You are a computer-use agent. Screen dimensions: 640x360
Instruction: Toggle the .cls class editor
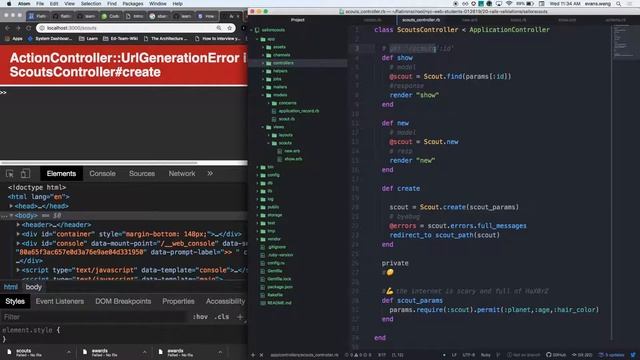[222, 317]
